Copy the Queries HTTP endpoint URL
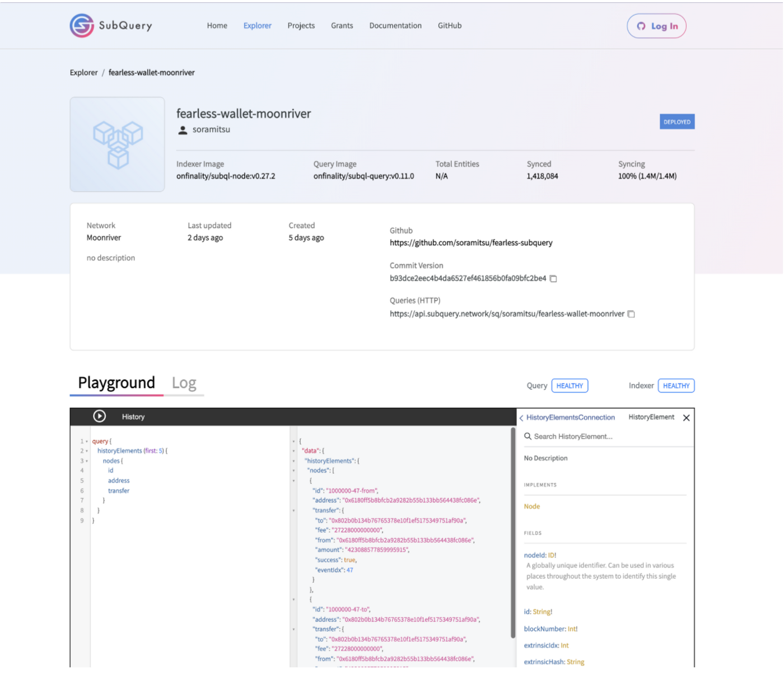The width and height of the screenshot is (784, 674). (631, 314)
